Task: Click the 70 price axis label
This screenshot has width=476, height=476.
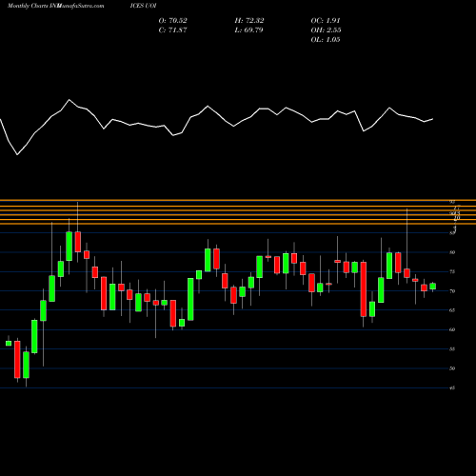Action: coord(452,291)
